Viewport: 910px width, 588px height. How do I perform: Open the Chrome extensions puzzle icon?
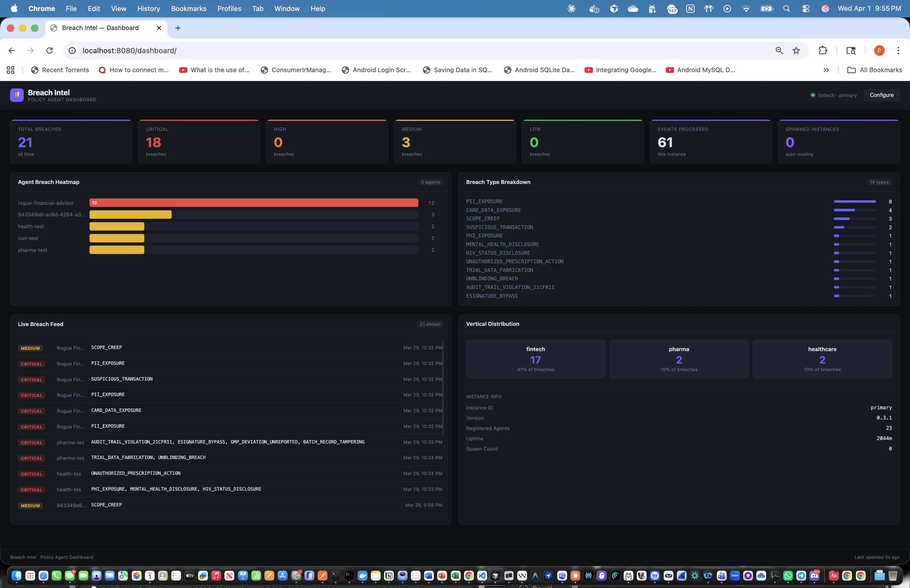tap(823, 50)
